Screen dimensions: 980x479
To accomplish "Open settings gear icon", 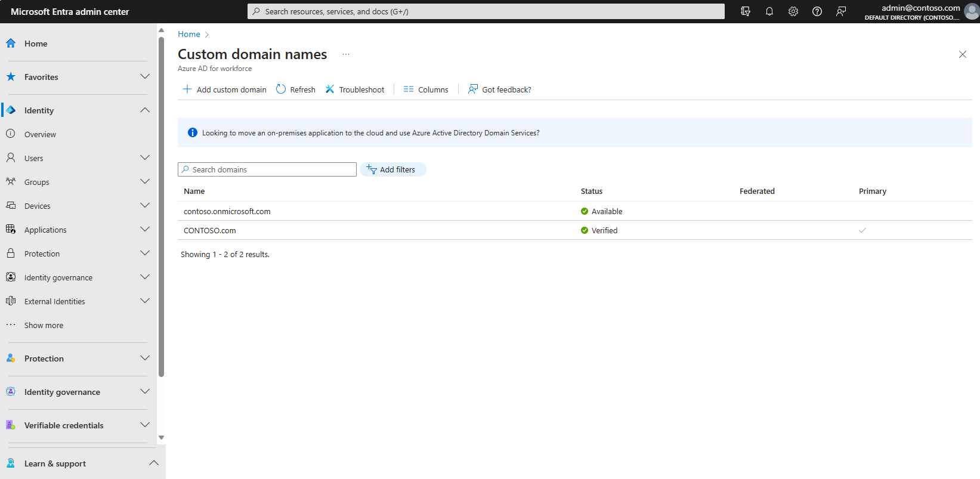I will pyautogui.click(x=793, y=11).
